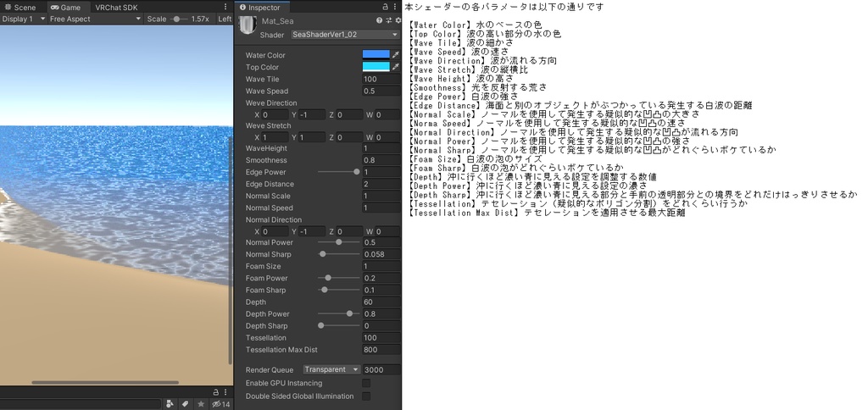
Task: Toggle Double Sided Global Illumination checkbox
Action: [366, 396]
